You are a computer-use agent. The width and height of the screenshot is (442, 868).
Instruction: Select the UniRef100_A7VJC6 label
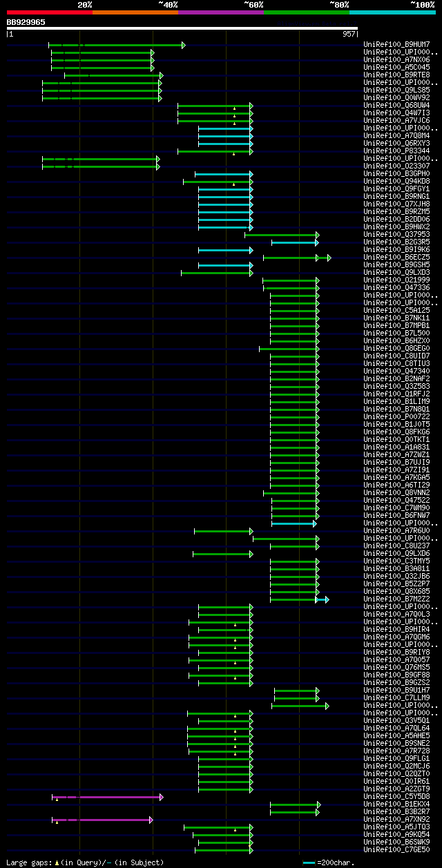[x=396, y=121]
